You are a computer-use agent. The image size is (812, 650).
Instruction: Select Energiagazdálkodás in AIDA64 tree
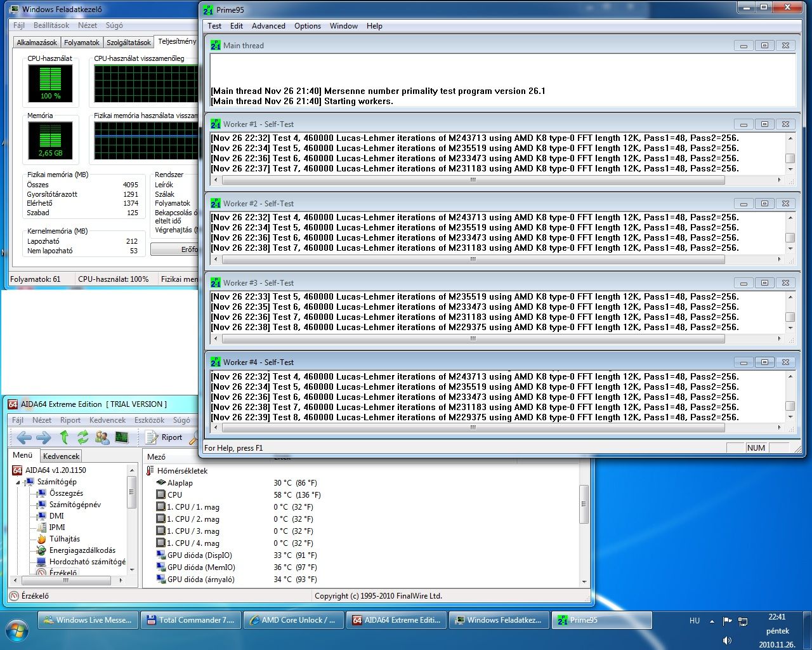coord(82,550)
